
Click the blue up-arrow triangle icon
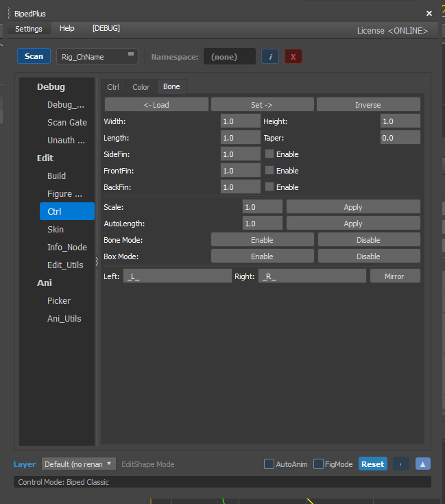[423, 464]
